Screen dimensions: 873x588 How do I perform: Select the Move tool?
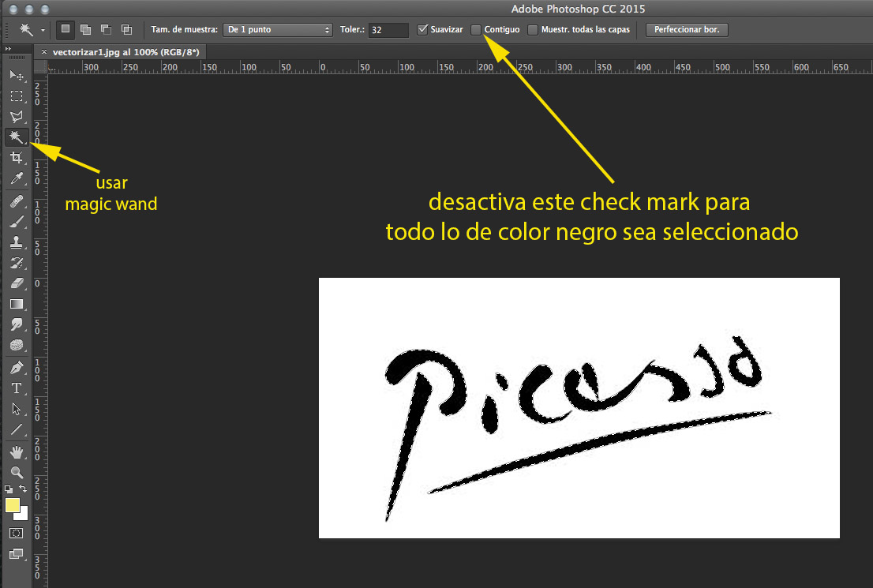point(17,75)
